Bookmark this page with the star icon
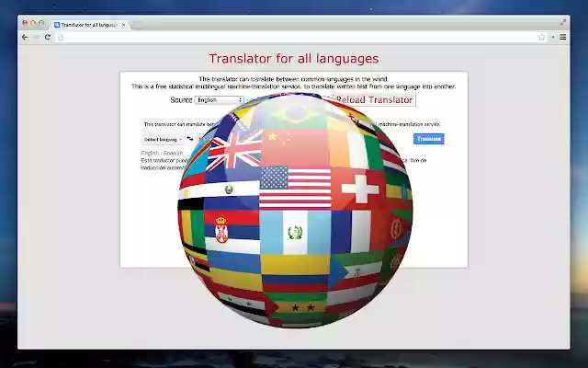Image resolution: width=588 pixels, height=368 pixels. click(x=542, y=37)
